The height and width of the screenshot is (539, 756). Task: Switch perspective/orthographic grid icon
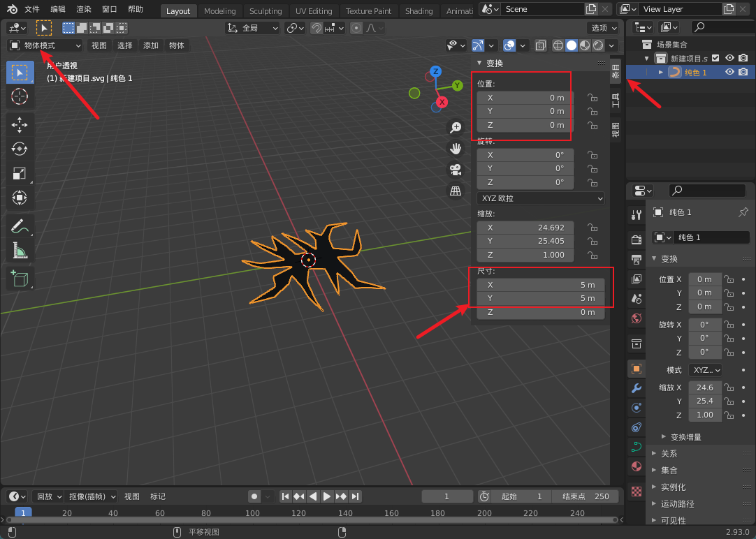click(x=456, y=191)
